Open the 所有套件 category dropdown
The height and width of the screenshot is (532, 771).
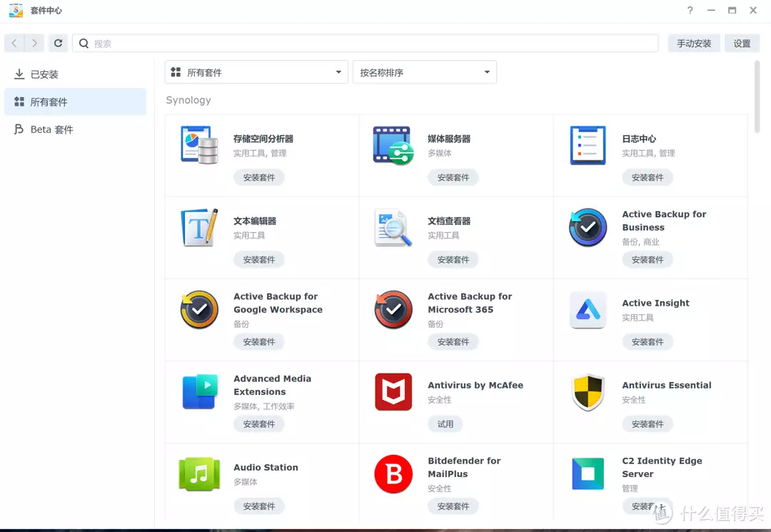tap(256, 72)
